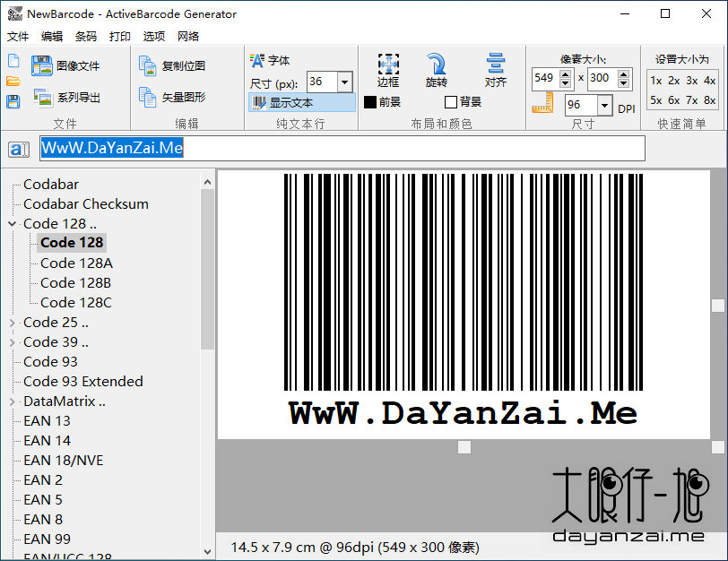Click the bottom-center resize handle of barcode
This screenshot has width=728, height=561.
(464, 447)
